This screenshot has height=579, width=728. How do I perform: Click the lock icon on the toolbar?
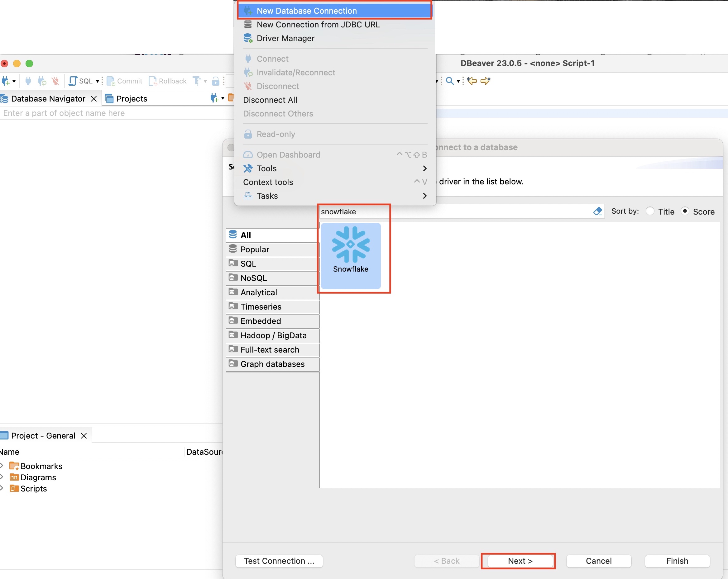pyautogui.click(x=216, y=81)
